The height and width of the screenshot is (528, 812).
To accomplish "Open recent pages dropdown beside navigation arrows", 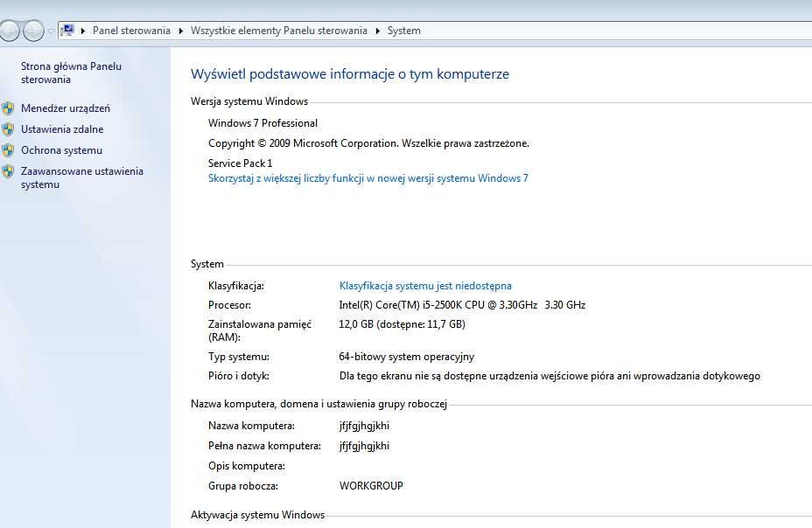I will [x=51, y=31].
